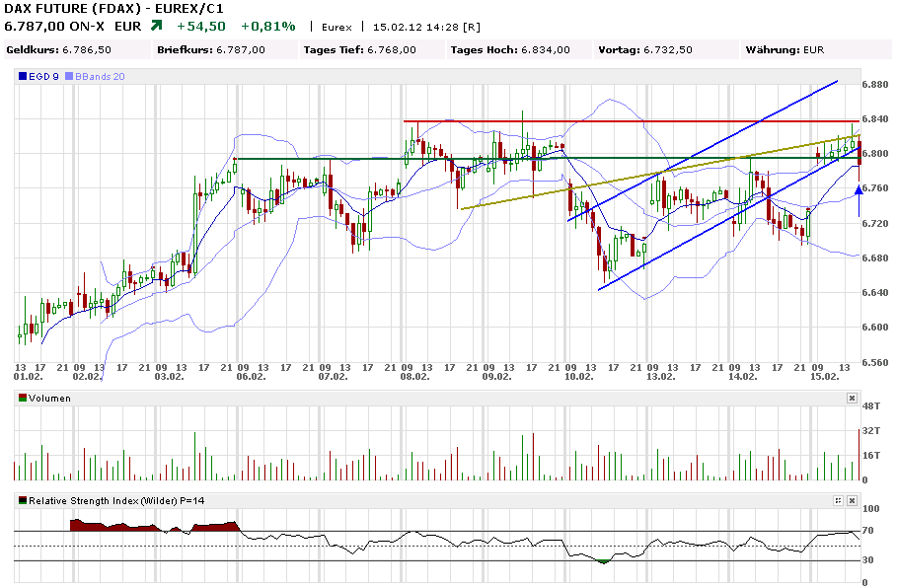Click the RSI legend color square
The image size is (897, 588).
(23, 500)
